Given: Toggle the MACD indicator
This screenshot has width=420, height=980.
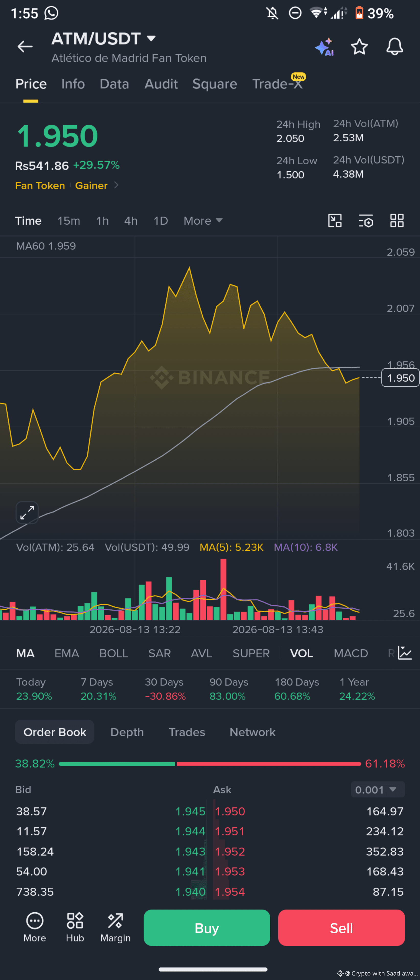Looking at the screenshot, I should (351, 653).
